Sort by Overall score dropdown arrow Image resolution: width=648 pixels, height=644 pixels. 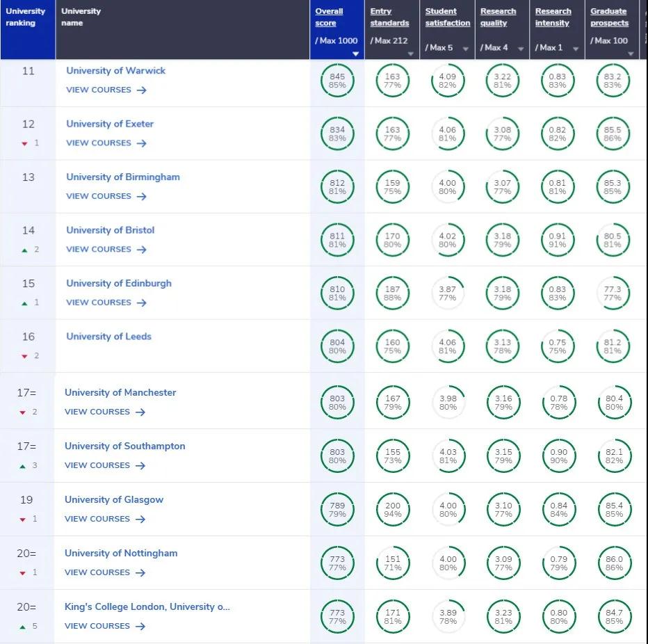click(x=356, y=54)
